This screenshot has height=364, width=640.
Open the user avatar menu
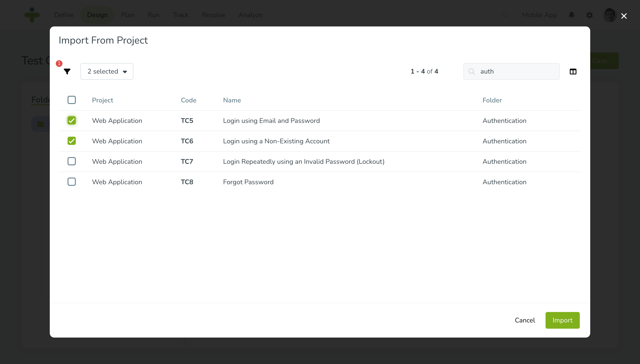[x=610, y=15]
